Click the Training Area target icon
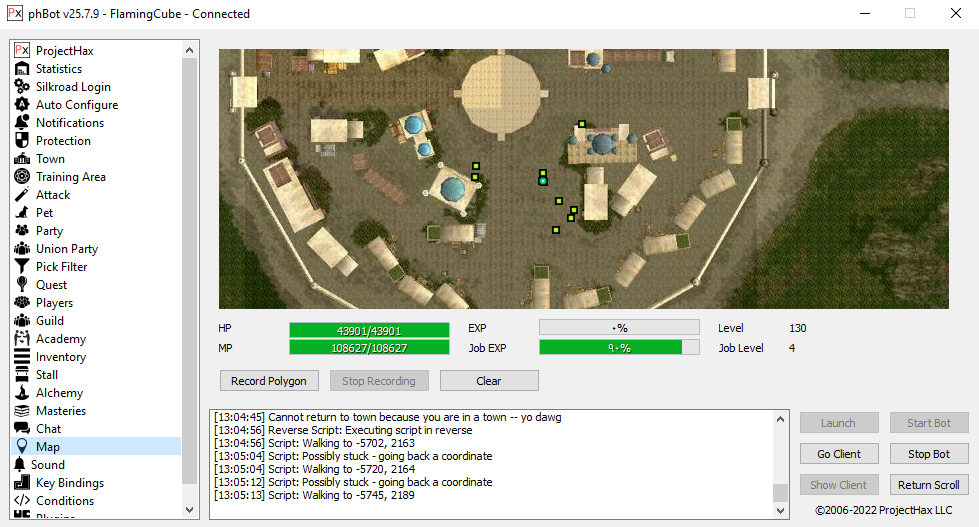This screenshot has width=979, height=527. point(21,177)
